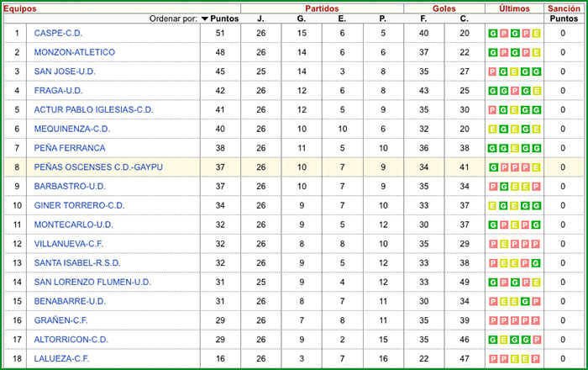Sort by E. draws column header
The image size is (588, 370).
click(342, 18)
